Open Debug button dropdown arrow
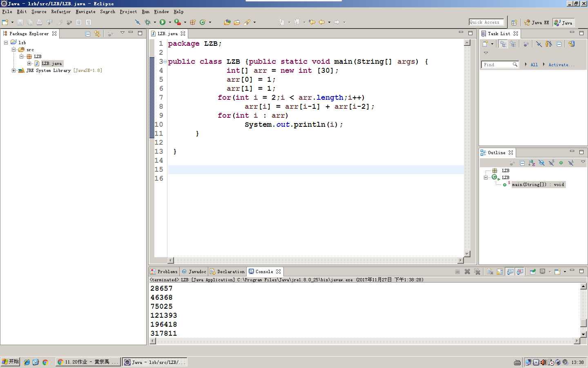 155,22
